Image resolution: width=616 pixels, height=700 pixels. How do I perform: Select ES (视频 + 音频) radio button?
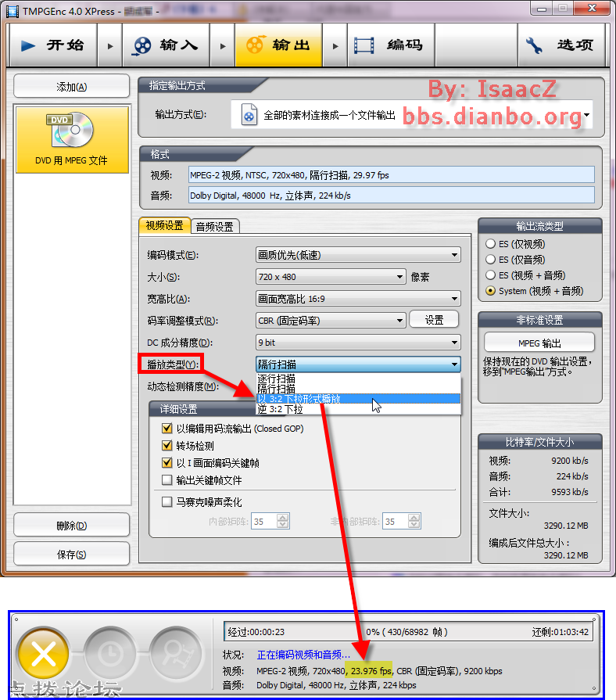491,275
